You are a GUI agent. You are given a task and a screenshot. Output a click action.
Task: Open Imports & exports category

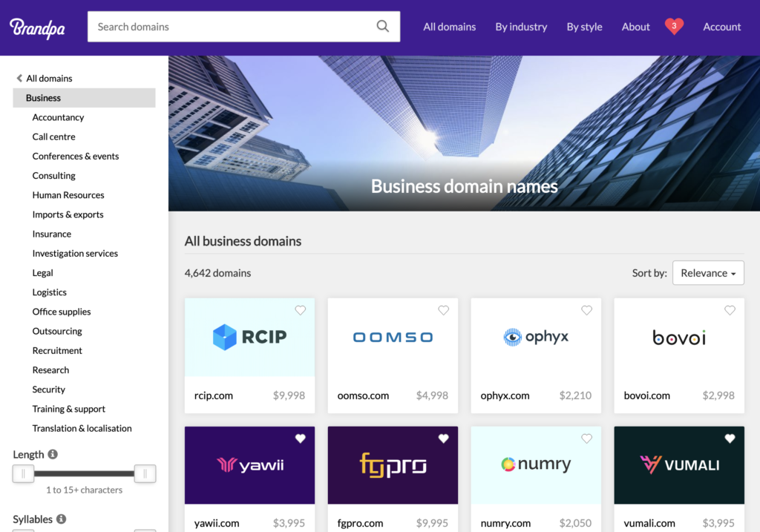(68, 214)
